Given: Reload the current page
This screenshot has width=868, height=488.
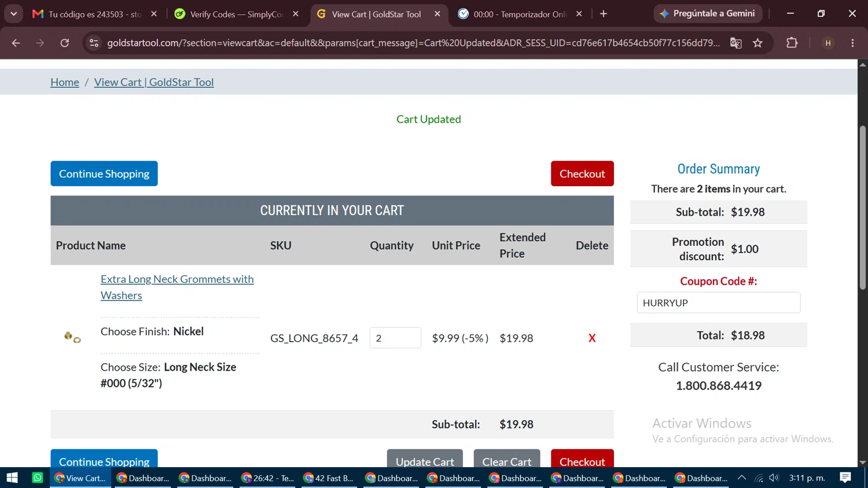Looking at the screenshot, I should click(x=65, y=43).
